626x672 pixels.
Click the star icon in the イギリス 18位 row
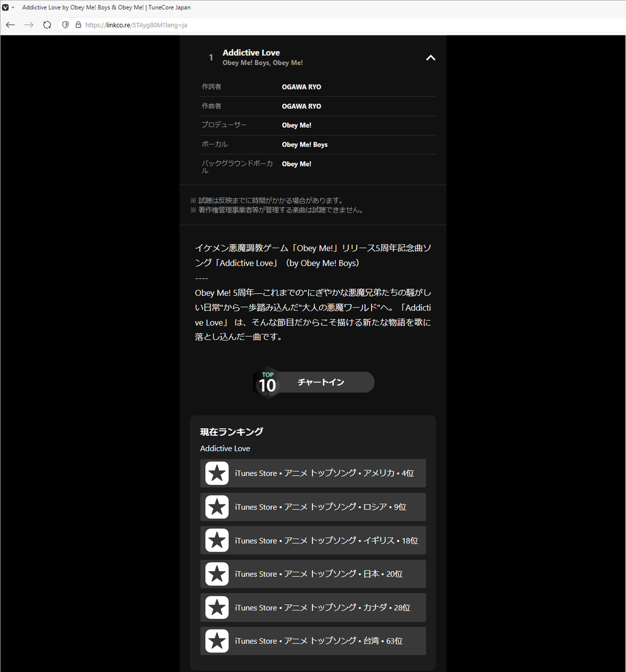click(217, 540)
